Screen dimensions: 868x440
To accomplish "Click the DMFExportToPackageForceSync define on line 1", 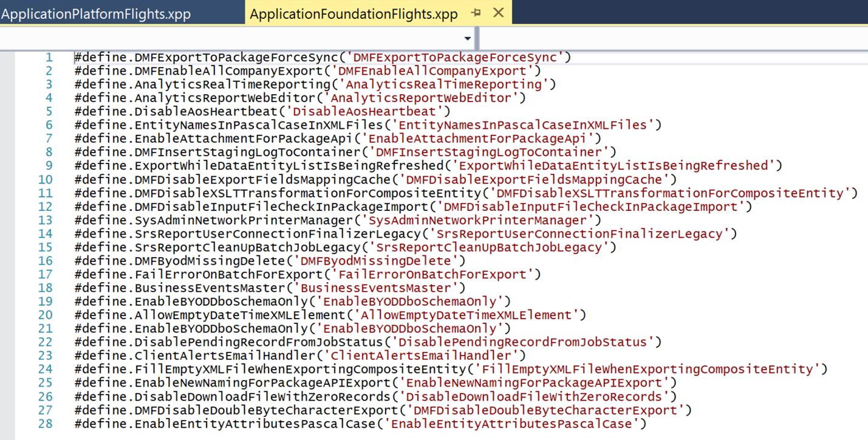I will tap(205, 58).
